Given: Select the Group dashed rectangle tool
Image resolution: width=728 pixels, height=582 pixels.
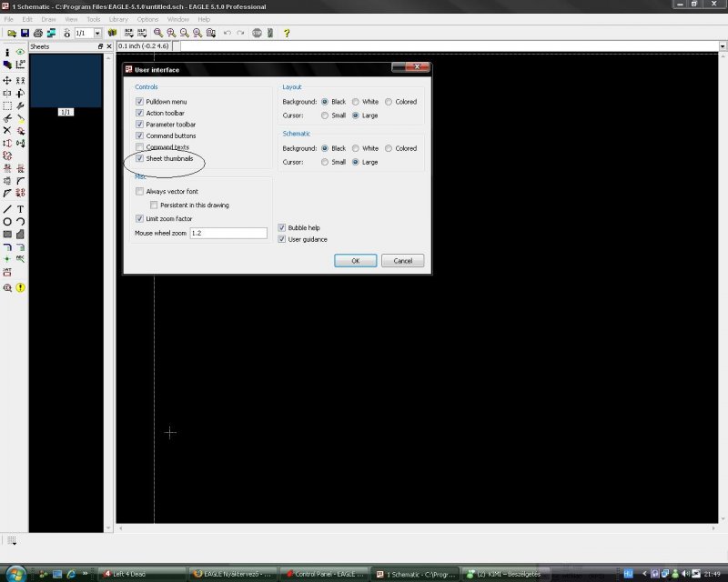Looking at the screenshot, I should click(7, 105).
